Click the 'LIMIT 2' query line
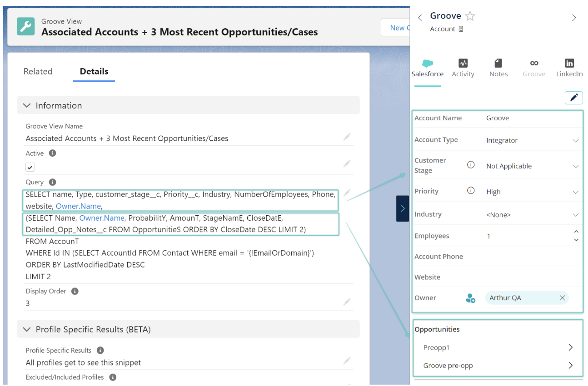Image resolution: width=588 pixels, height=386 pixels. [x=38, y=277]
